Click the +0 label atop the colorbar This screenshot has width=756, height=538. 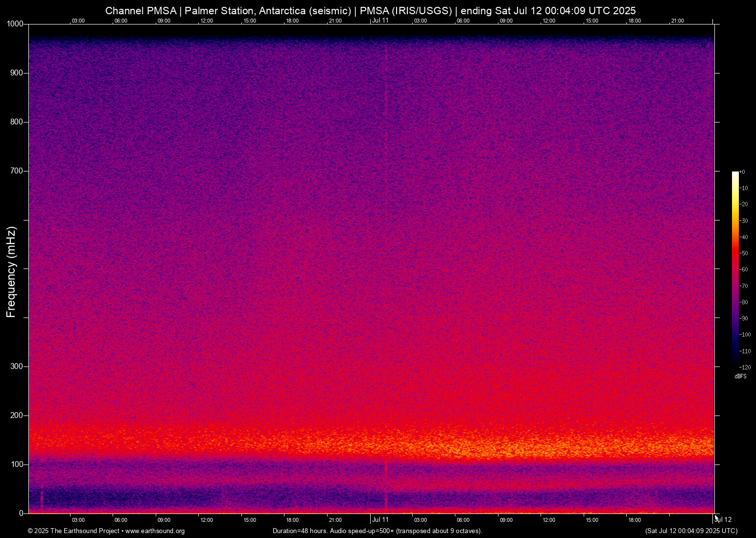743,172
